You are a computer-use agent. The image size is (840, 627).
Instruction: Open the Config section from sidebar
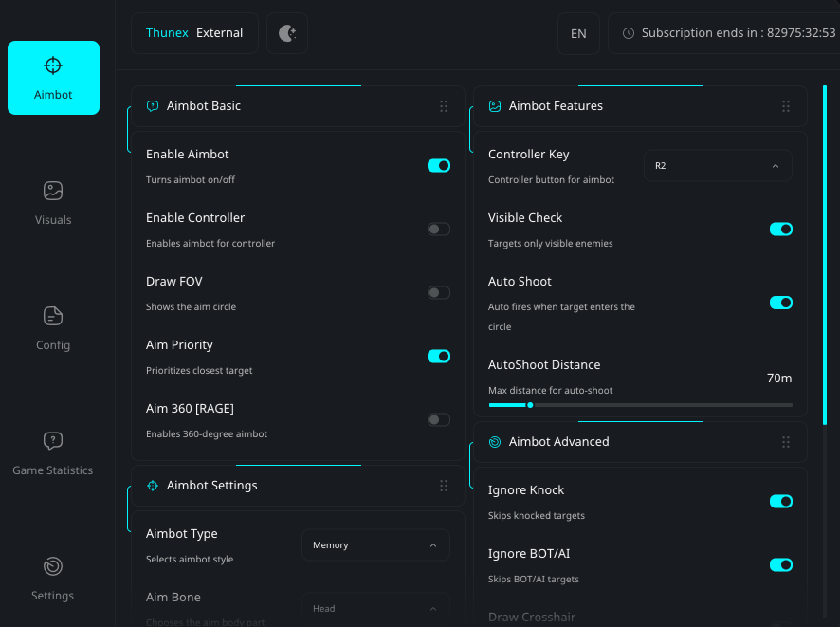click(x=53, y=327)
